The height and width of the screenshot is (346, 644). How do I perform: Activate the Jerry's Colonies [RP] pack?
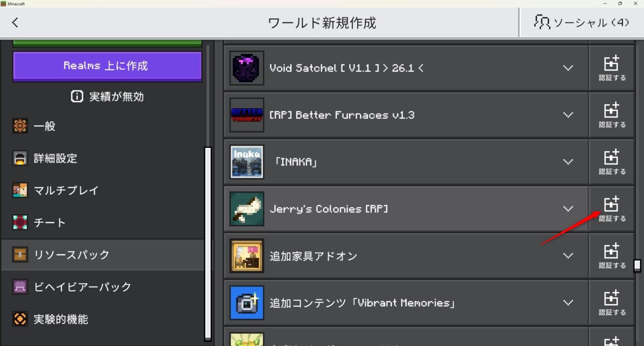612,209
